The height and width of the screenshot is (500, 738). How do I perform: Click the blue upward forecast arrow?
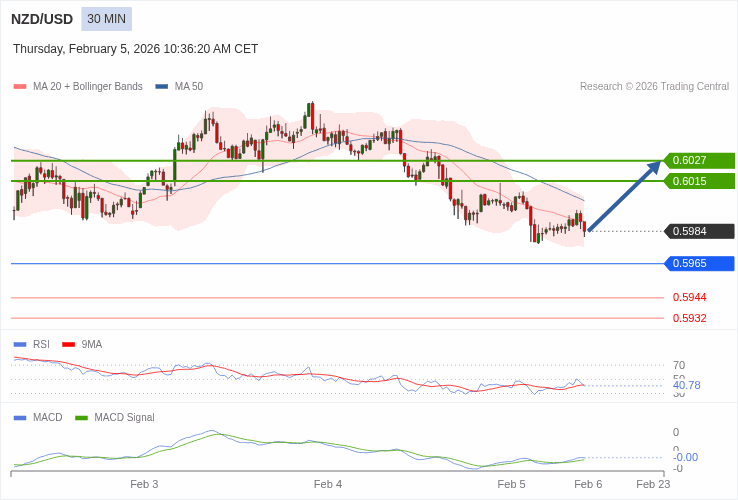(624, 196)
